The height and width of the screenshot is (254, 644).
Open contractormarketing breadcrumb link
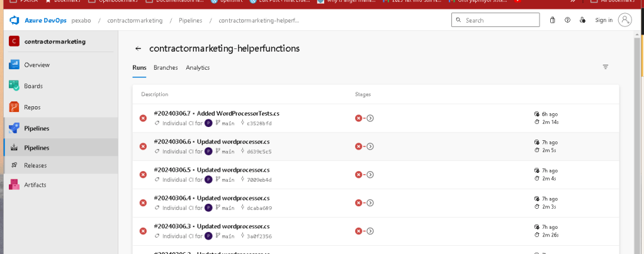point(135,20)
